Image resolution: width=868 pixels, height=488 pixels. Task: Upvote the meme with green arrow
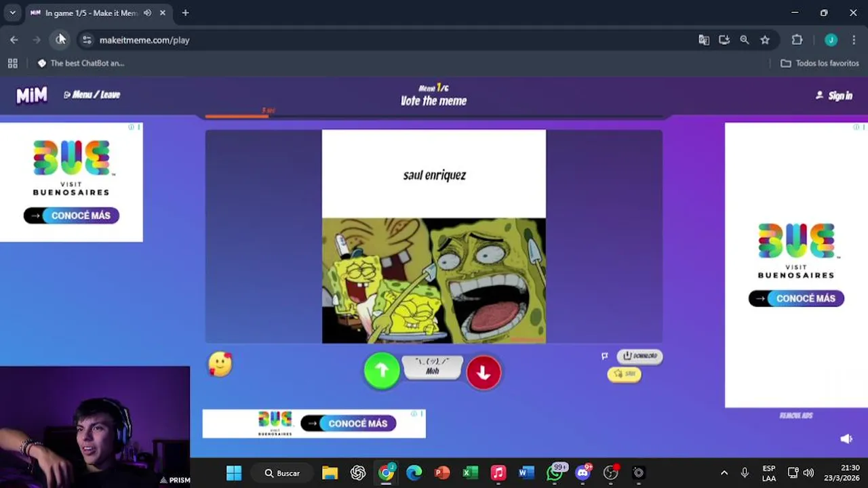pyautogui.click(x=382, y=371)
